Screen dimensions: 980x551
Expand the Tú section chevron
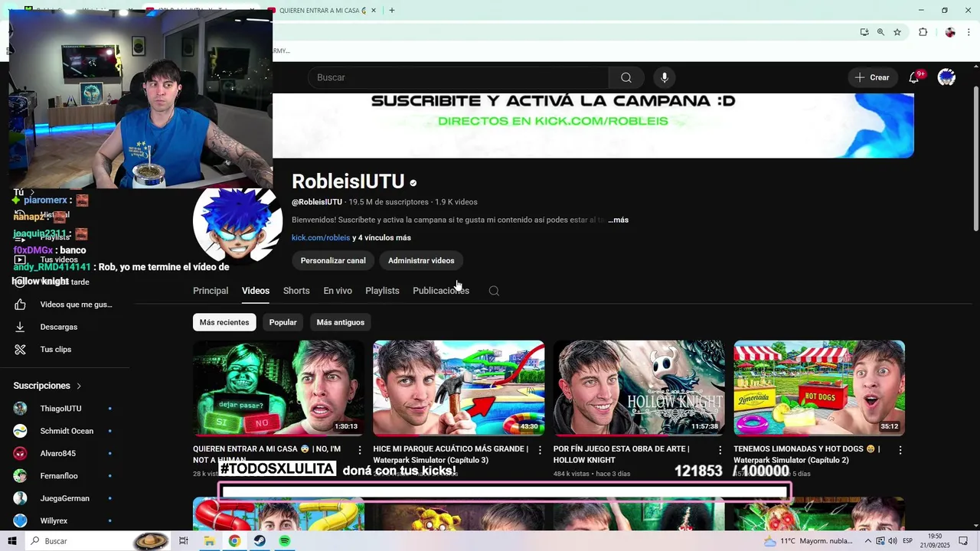click(32, 192)
